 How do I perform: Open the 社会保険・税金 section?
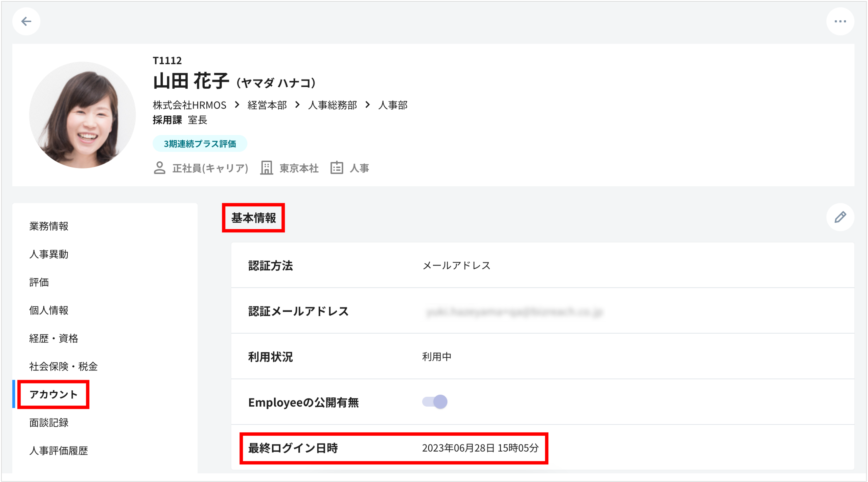click(x=64, y=366)
